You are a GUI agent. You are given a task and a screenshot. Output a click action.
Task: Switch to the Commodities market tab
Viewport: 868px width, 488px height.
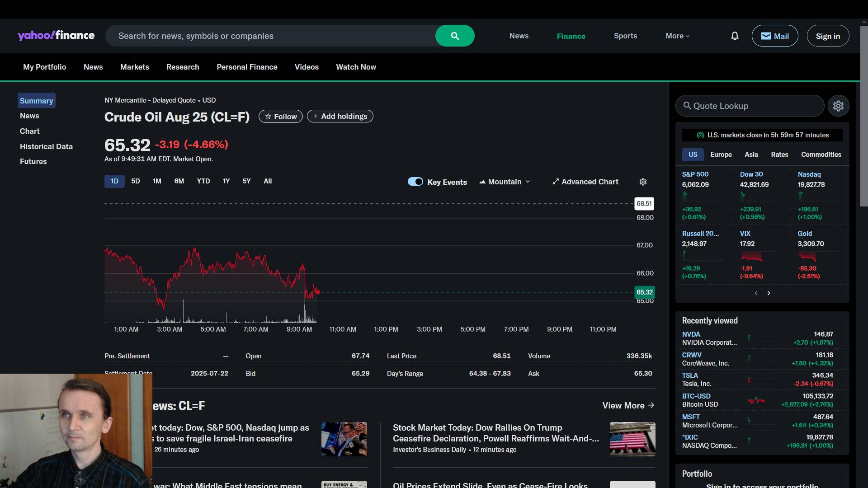(x=821, y=155)
